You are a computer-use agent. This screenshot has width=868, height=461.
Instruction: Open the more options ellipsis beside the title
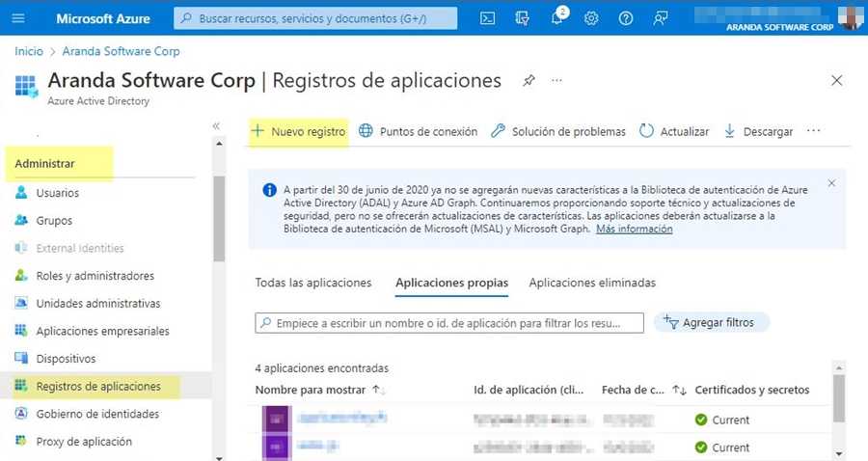pos(556,81)
